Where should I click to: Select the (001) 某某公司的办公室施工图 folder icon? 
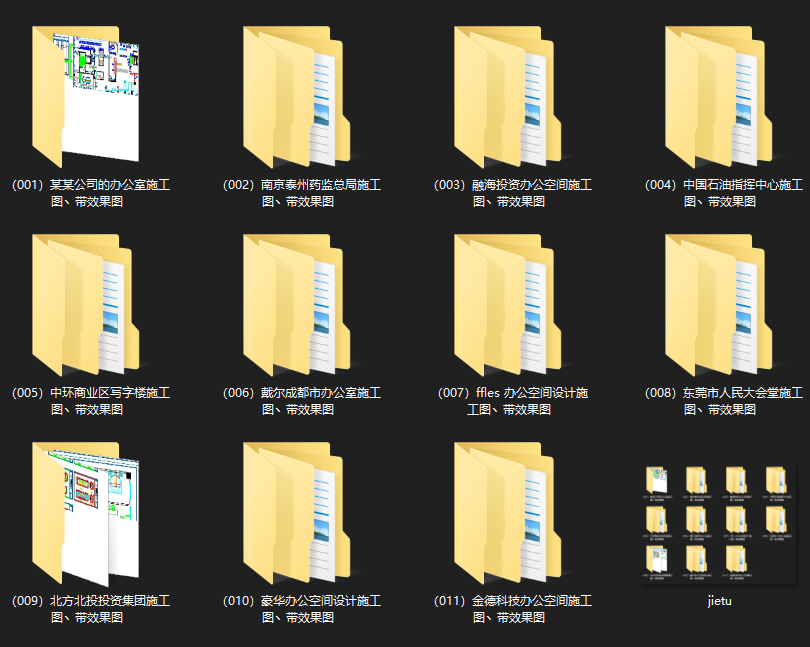click(x=86, y=97)
